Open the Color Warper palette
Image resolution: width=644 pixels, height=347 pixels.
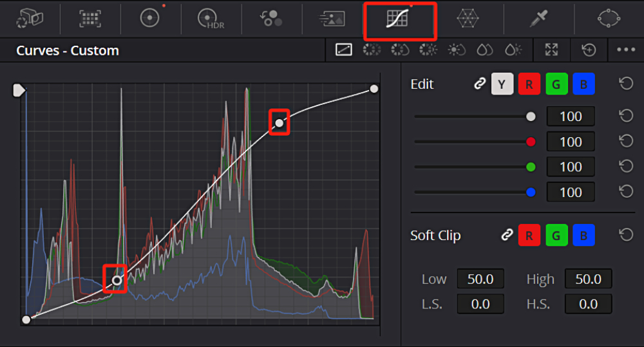[468, 19]
